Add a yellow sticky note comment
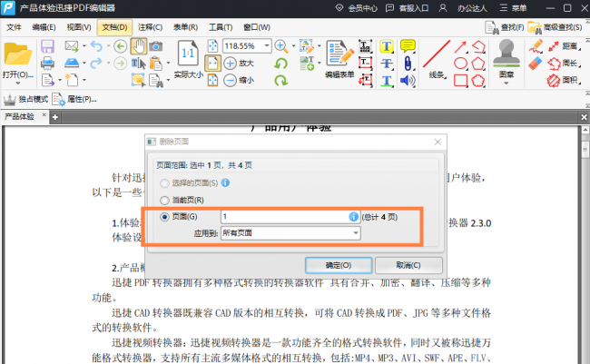The width and height of the screenshot is (590, 364). 408,46
